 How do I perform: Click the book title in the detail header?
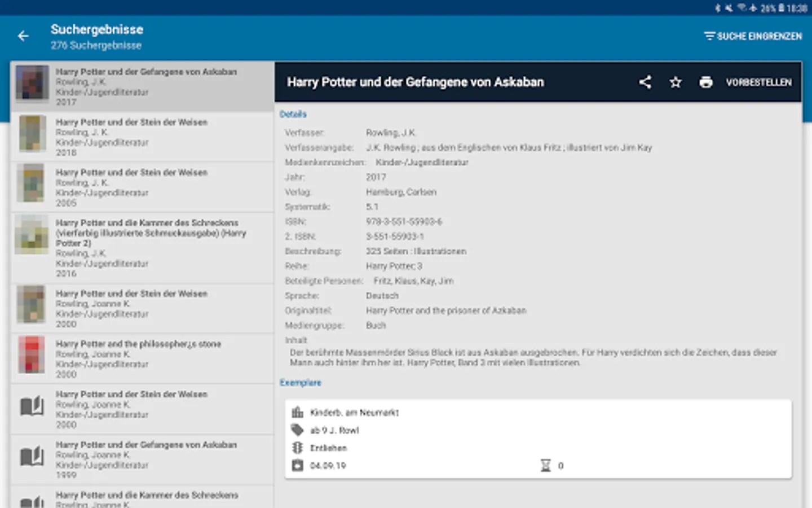click(416, 82)
